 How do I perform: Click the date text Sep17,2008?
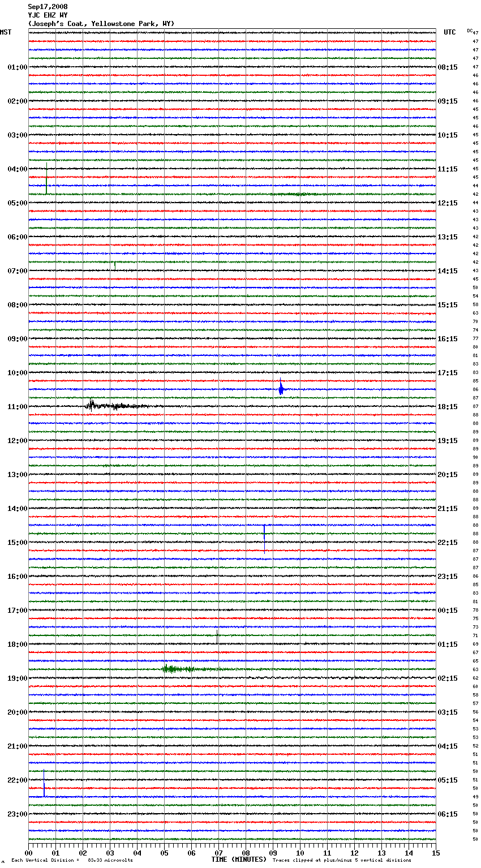pyautogui.click(x=48, y=7)
